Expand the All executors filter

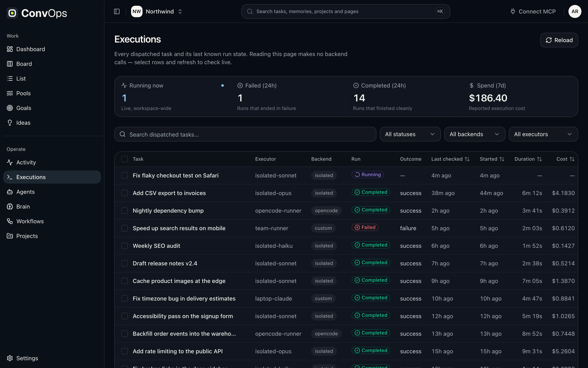pos(543,134)
